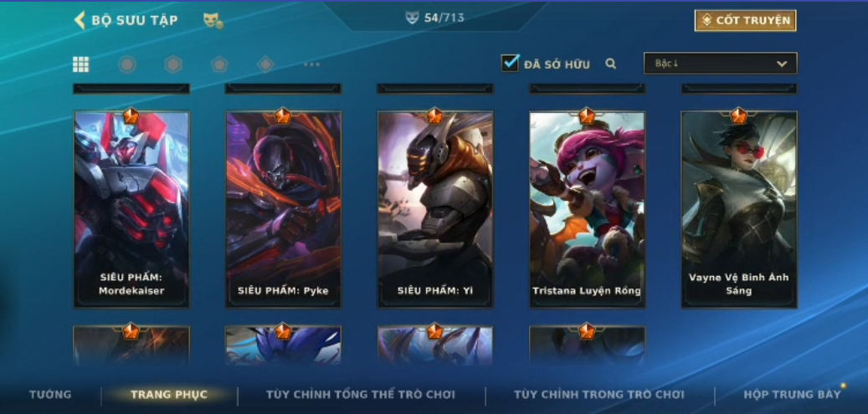This screenshot has width=868, height=414.
Task: Uncheck the Đã Sở Hữu checkbox
Action: (x=510, y=63)
